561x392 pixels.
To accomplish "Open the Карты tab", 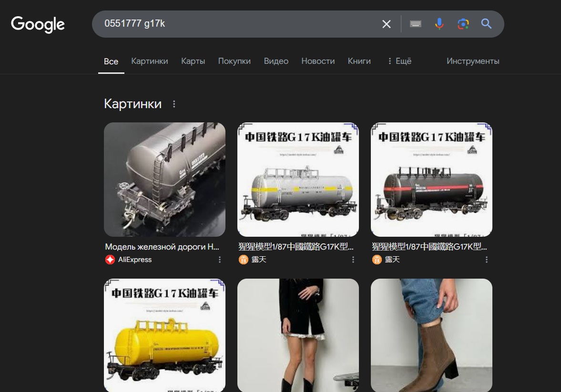I will click(x=193, y=61).
